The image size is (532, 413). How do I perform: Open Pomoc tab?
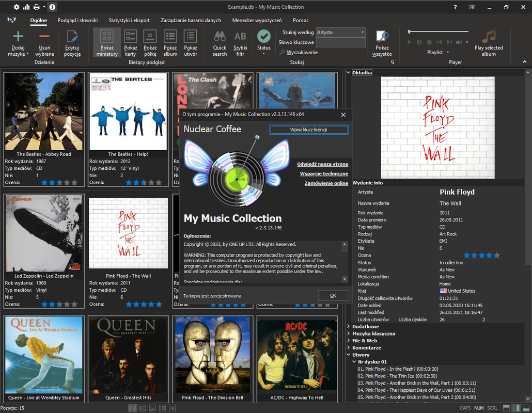point(301,20)
